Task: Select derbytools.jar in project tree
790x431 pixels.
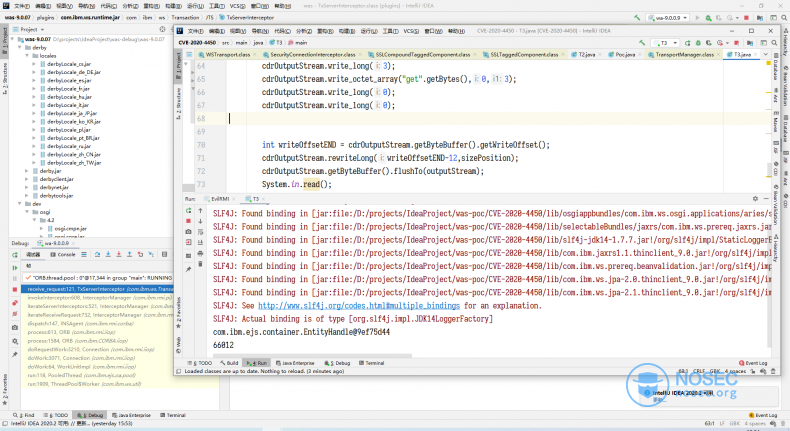Action: [x=56, y=196]
